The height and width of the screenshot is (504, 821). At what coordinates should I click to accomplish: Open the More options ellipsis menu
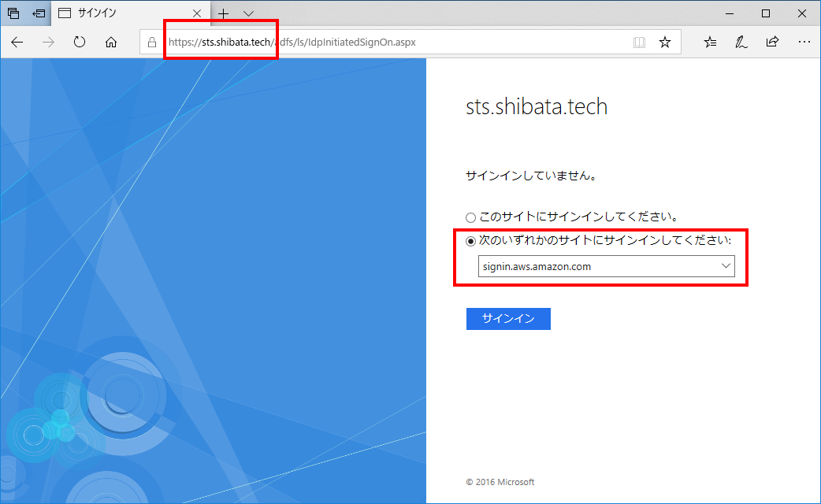click(804, 42)
